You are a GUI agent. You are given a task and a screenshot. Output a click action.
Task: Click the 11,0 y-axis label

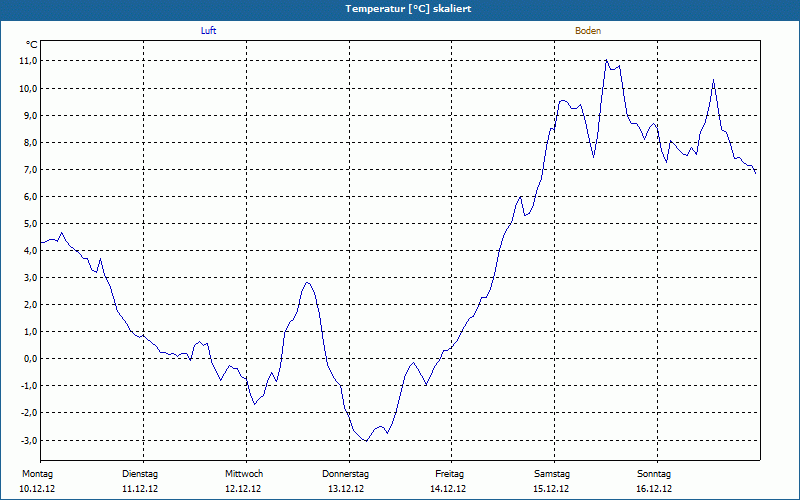(28, 61)
